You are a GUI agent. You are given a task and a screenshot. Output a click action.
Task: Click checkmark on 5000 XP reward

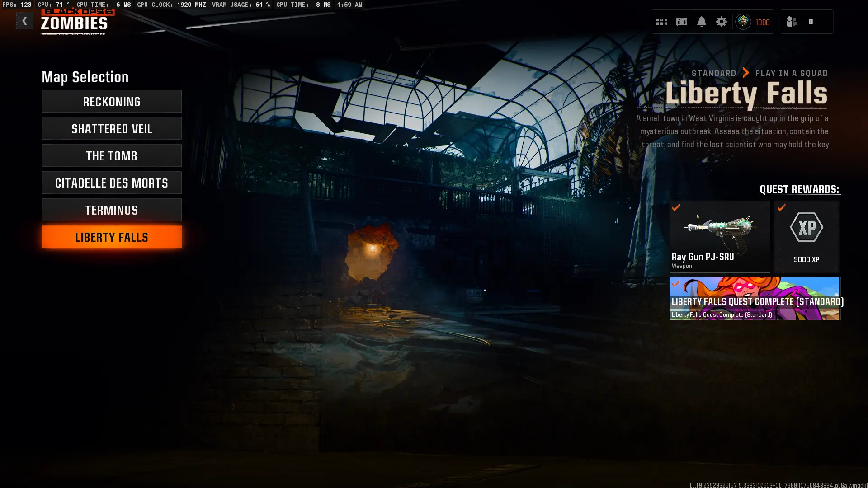click(x=781, y=207)
